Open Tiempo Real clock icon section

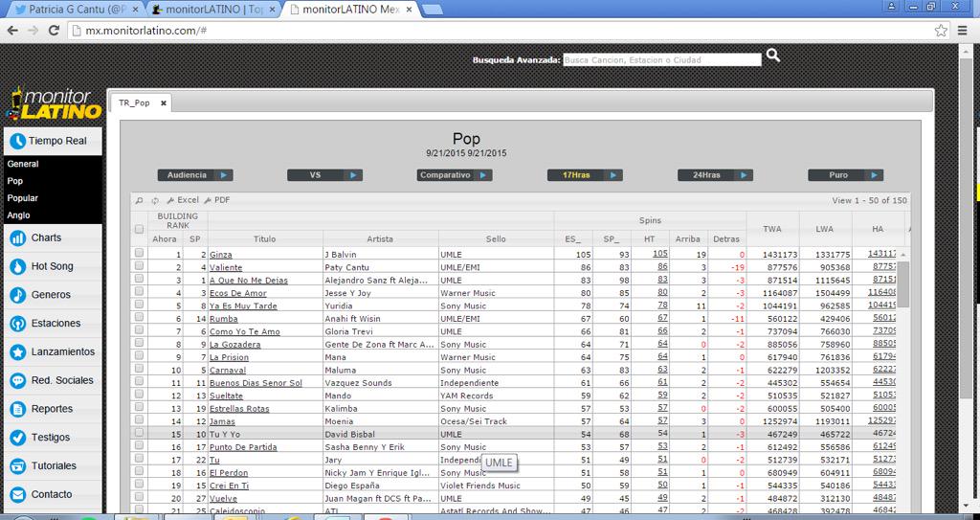[17, 141]
